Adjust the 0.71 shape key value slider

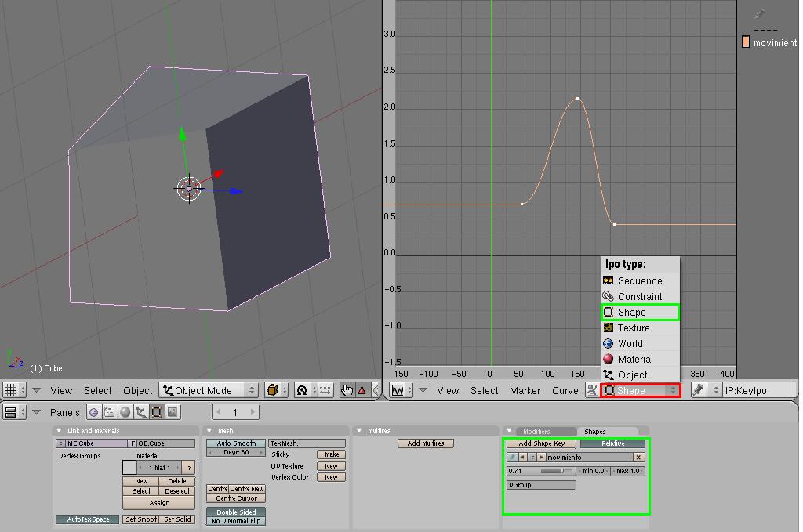pos(543,471)
